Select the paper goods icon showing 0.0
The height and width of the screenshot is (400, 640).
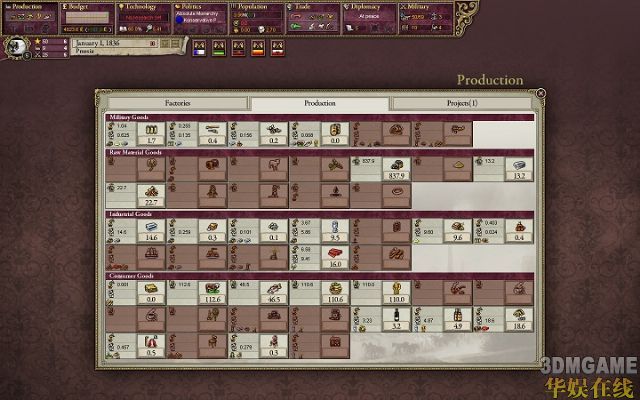click(151, 289)
